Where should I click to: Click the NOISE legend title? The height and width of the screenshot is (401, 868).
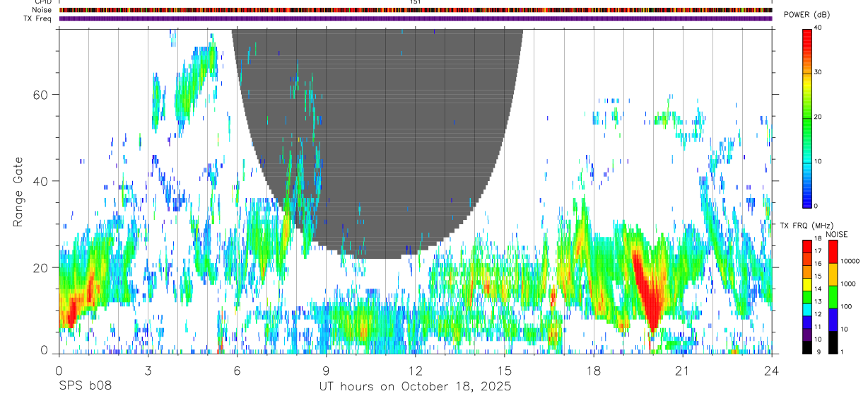pyautogui.click(x=837, y=234)
